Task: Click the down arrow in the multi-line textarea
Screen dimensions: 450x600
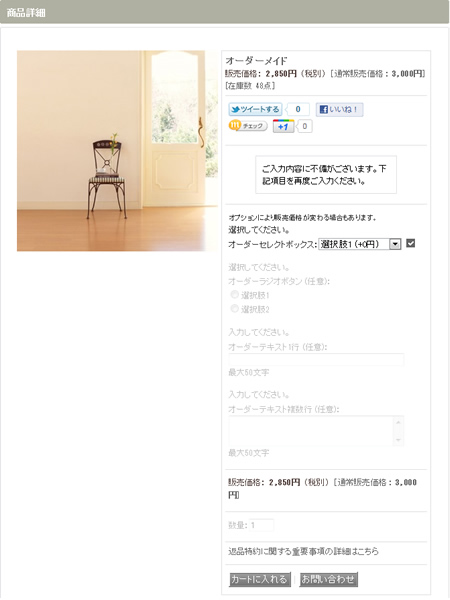Action: 398,440
